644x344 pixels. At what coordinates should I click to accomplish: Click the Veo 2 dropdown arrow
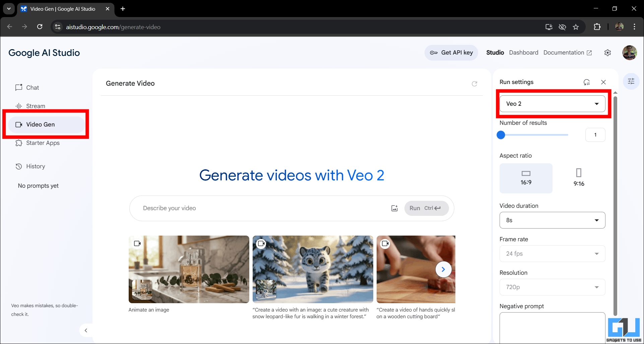click(596, 104)
